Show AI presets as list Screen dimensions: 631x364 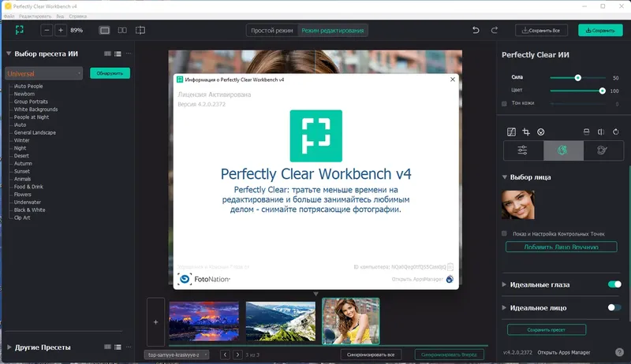pos(118,54)
